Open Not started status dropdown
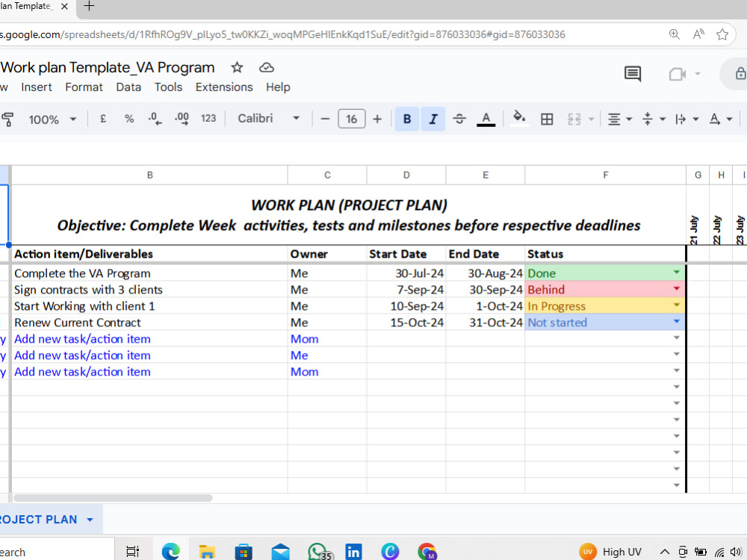Screen dimensions: 747x560 click(676, 321)
